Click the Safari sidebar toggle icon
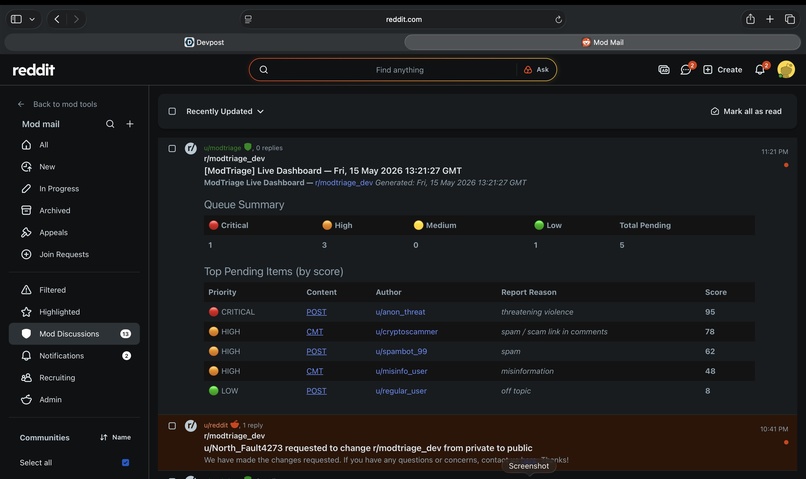806x479 pixels. [x=16, y=19]
